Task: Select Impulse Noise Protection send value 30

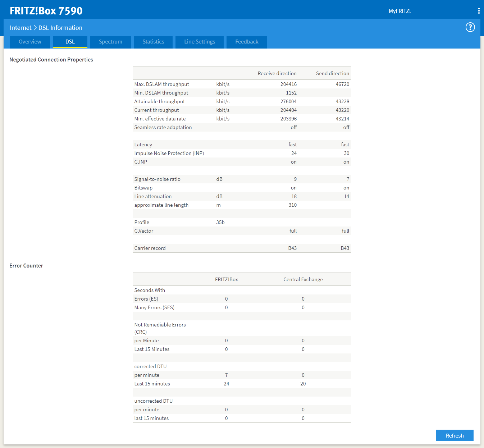Action: click(x=346, y=153)
